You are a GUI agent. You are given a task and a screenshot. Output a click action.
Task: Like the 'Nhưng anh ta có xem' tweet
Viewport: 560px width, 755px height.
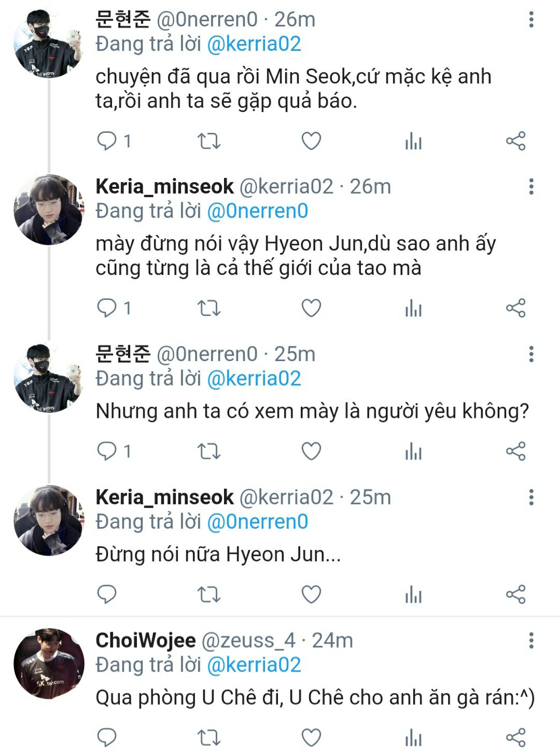tap(311, 451)
